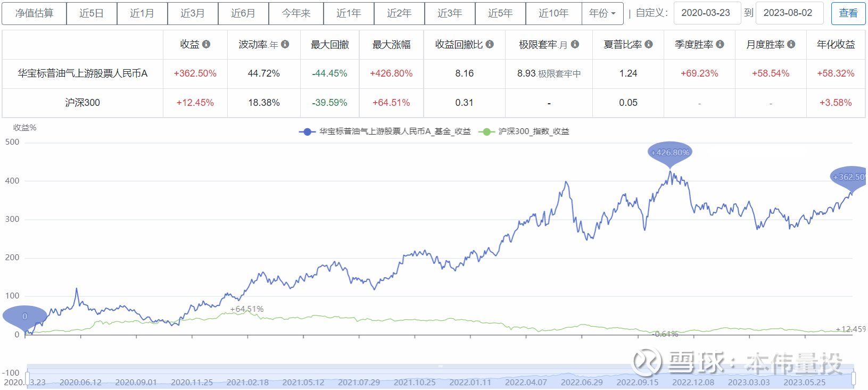Click the -44.45% 最大回撤 value
The image size is (868, 390).
330,73
